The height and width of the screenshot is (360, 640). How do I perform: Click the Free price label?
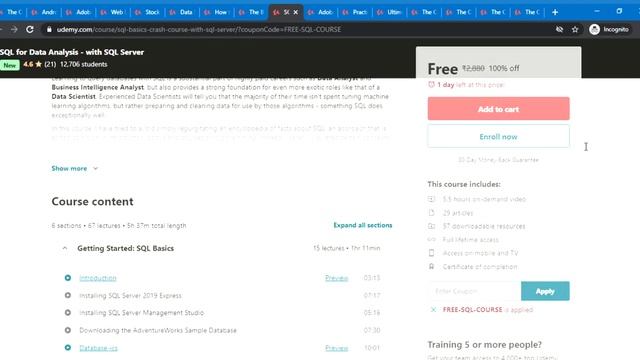(442, 69)
